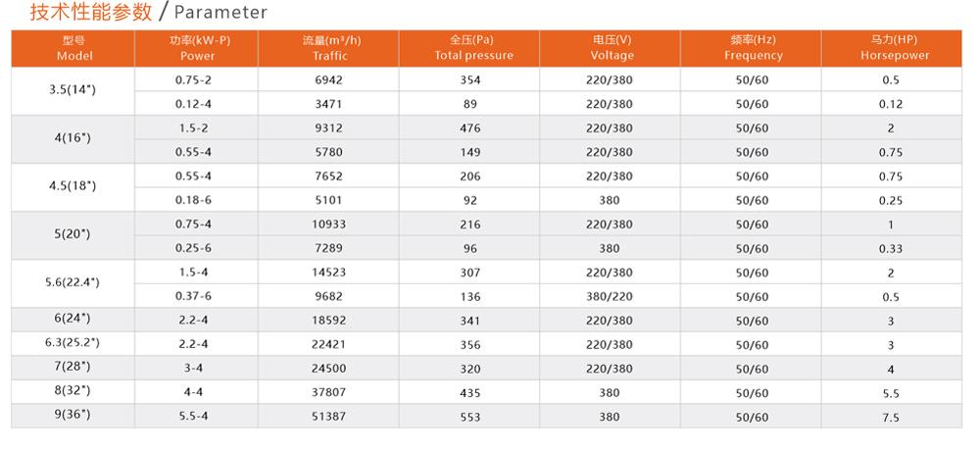Viewport: 980px width, 452px height.
Task: Click the 0.12-4 power cell
Action: coord(194,104)
